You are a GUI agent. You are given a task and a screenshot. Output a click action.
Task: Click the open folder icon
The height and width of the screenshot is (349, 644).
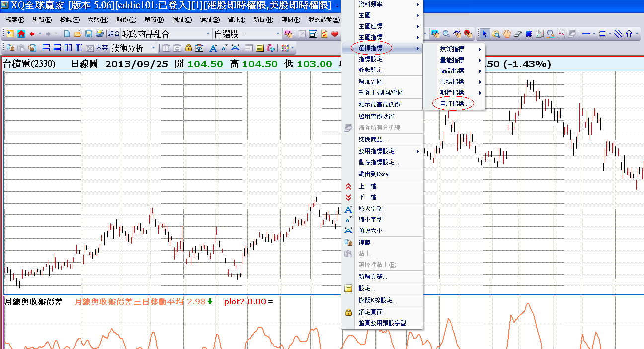tap(78, 34)
